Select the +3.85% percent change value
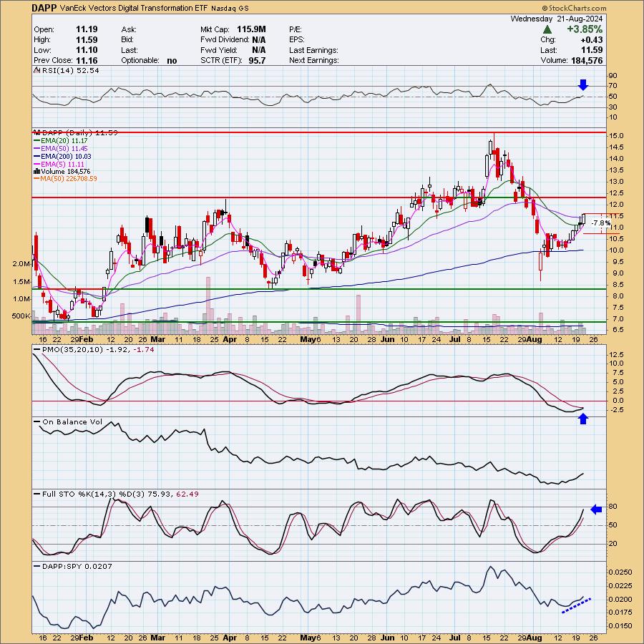The height and width of the screenshot is (644, 644). (585, 29)
